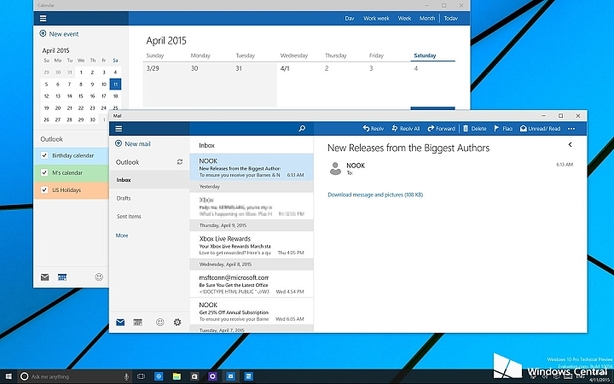Switch to Calendar from Mail's bottom bar
This screenshot has width=614, height=384.
[x=138, y=322]
